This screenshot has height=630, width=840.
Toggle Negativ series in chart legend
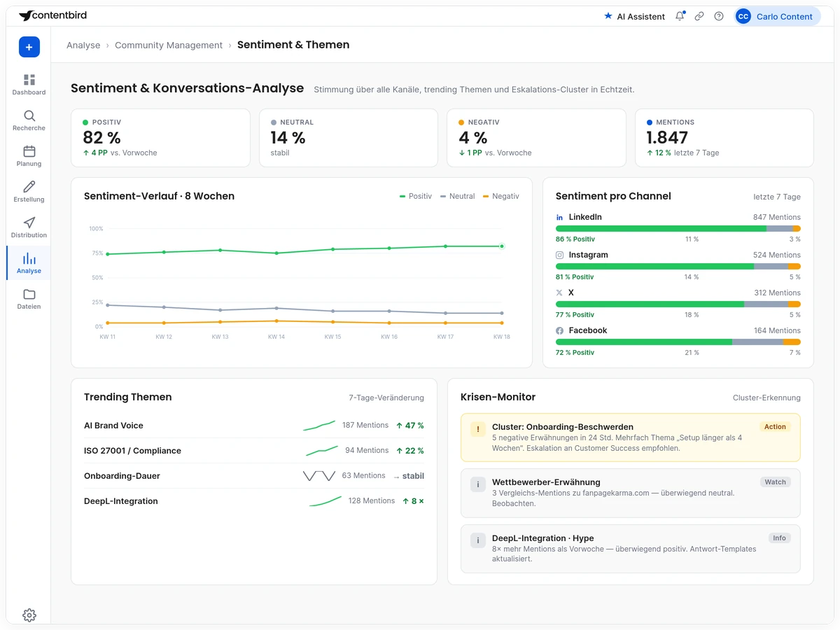pyautogui.click(x=501, y=197)
